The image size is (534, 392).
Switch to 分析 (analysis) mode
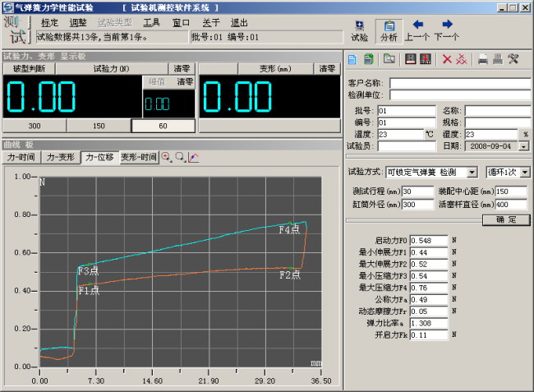389,31
